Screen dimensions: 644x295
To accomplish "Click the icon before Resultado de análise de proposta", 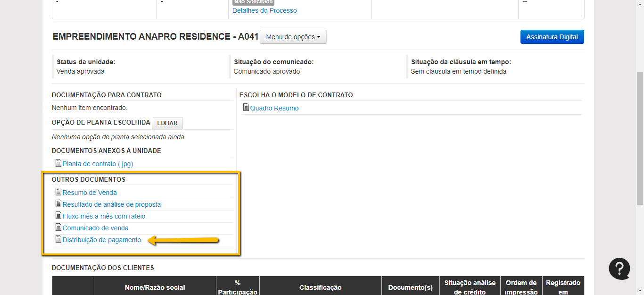I will point(58,204).
